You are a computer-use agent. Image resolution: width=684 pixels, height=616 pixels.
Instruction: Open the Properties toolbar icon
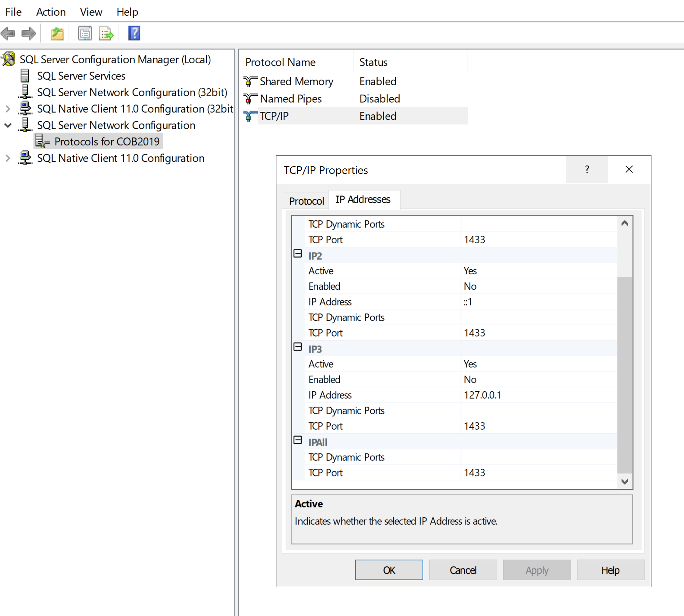[85, 33]
